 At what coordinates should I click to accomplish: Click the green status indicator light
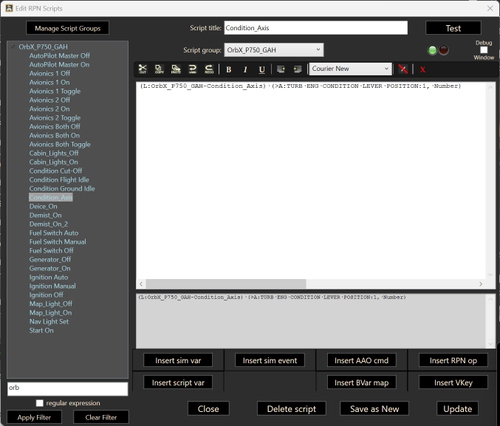[432, 50]
